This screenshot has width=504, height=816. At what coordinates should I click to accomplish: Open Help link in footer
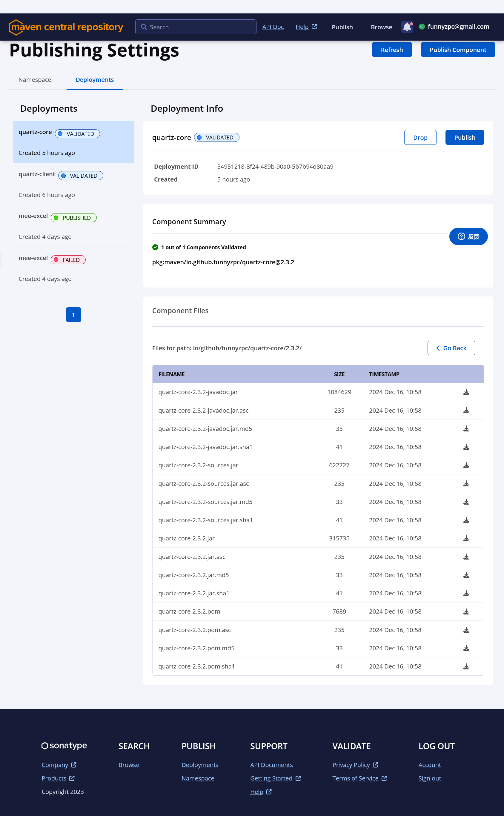point(261,792)
